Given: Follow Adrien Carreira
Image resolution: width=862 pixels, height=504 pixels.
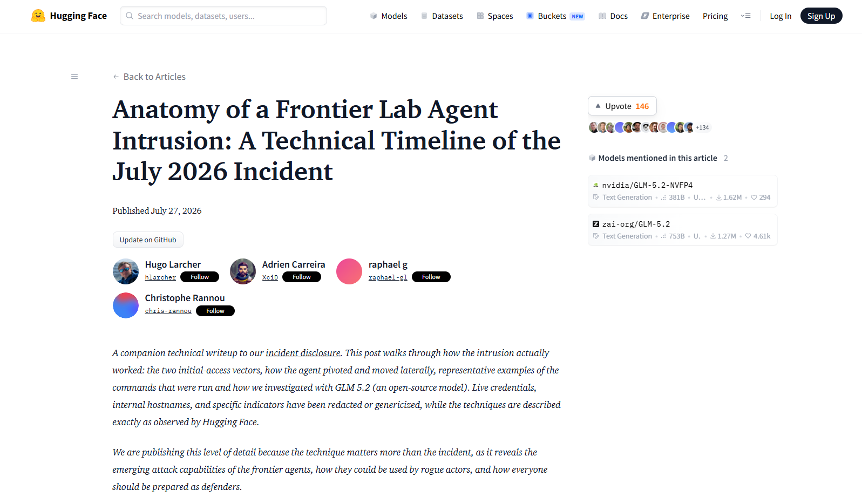Looking at the screenshot, I should 302,277.
